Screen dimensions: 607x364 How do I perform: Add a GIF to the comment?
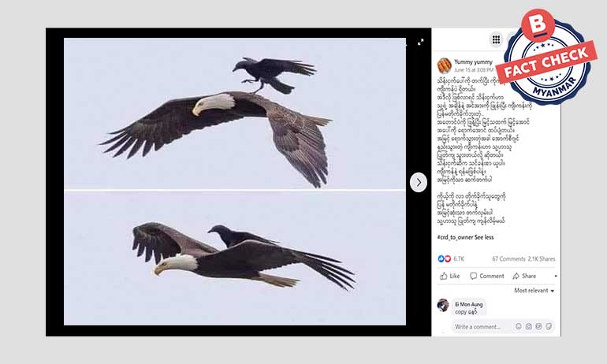point(538,326)
